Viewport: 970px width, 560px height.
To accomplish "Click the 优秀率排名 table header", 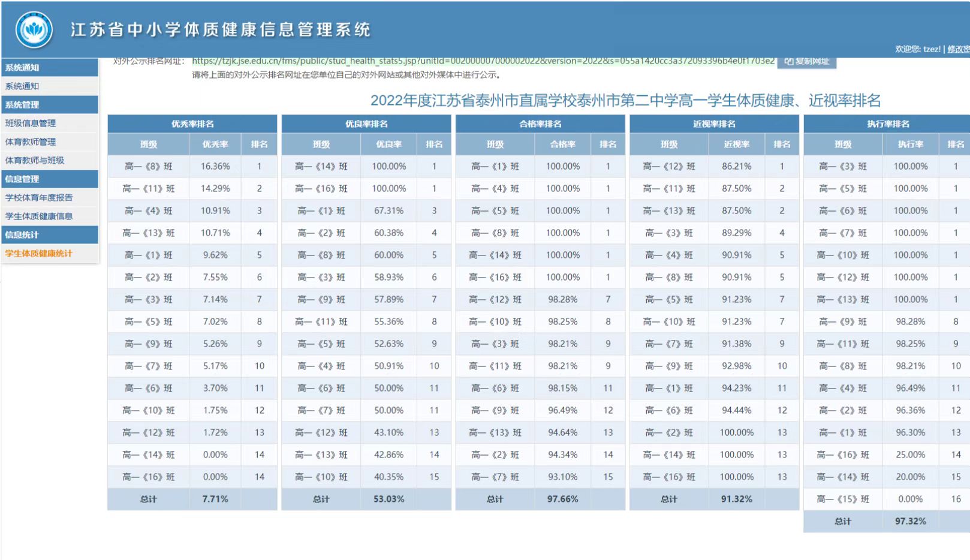I will point(192,124).
